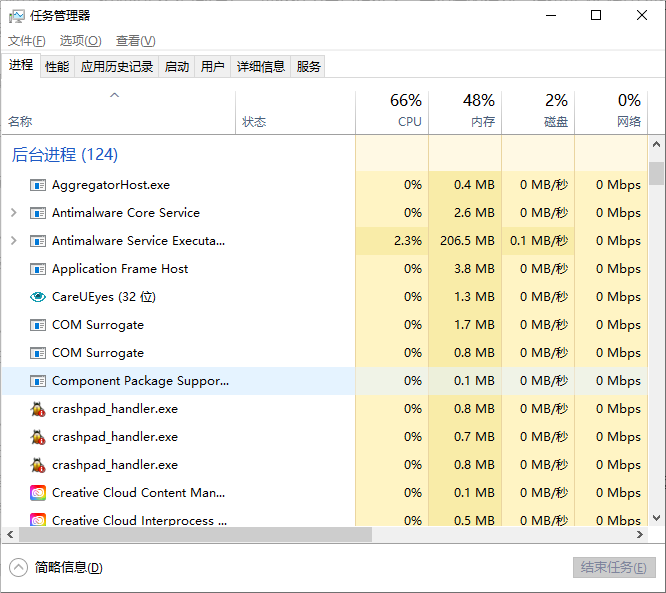Switch to the 启动 tab
The height and width of the screenshot is (593, 666).
point(177,67)
